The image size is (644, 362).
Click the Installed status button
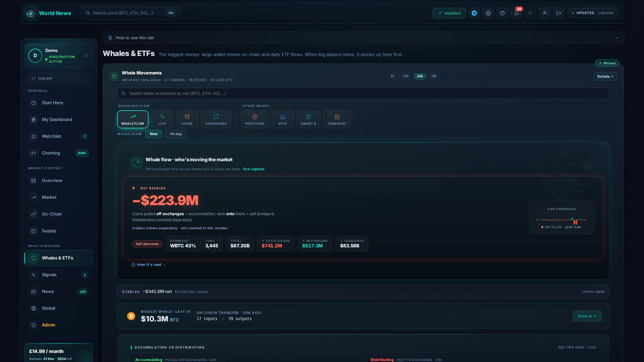(x=449, y=13)
